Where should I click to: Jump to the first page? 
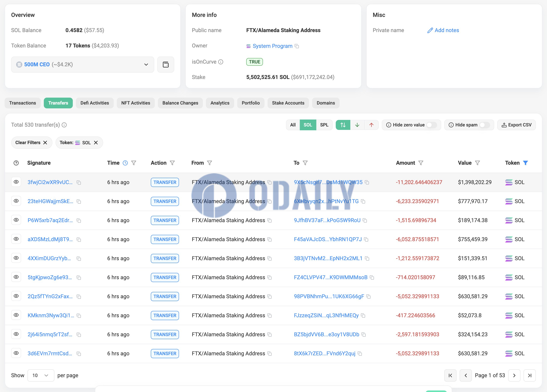tap(450, 376)
